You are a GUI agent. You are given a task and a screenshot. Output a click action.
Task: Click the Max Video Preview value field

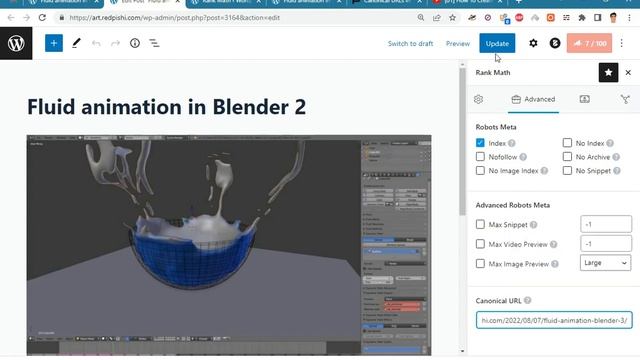click(x=606, y=244)
